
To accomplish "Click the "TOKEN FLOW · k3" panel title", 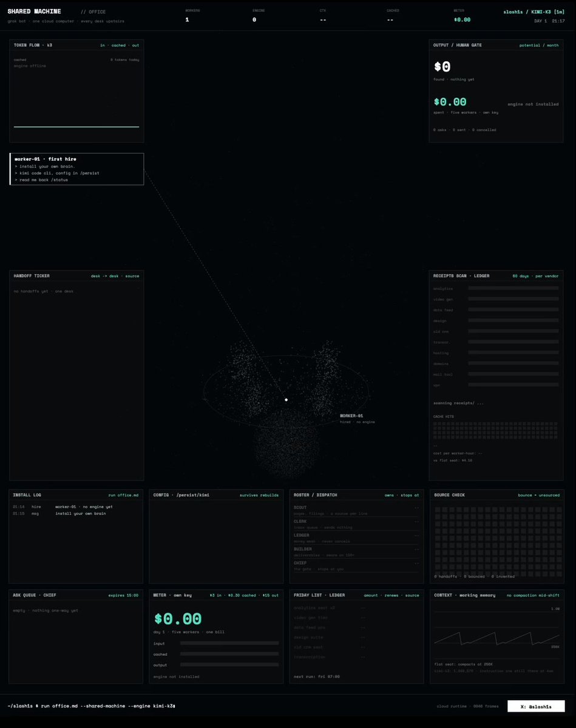I will [33, 45].
